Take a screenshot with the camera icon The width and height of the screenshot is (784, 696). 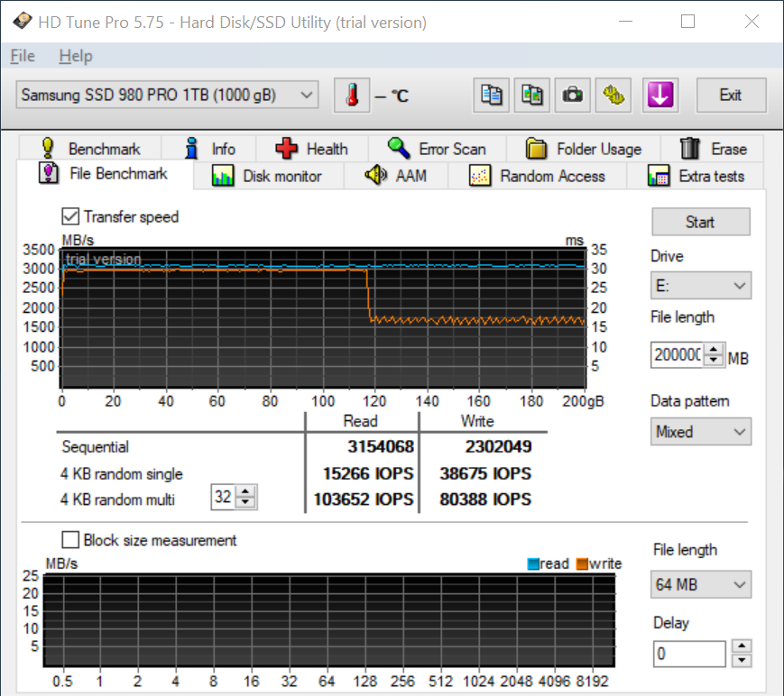pyautogui.click(x=573, y=95)
